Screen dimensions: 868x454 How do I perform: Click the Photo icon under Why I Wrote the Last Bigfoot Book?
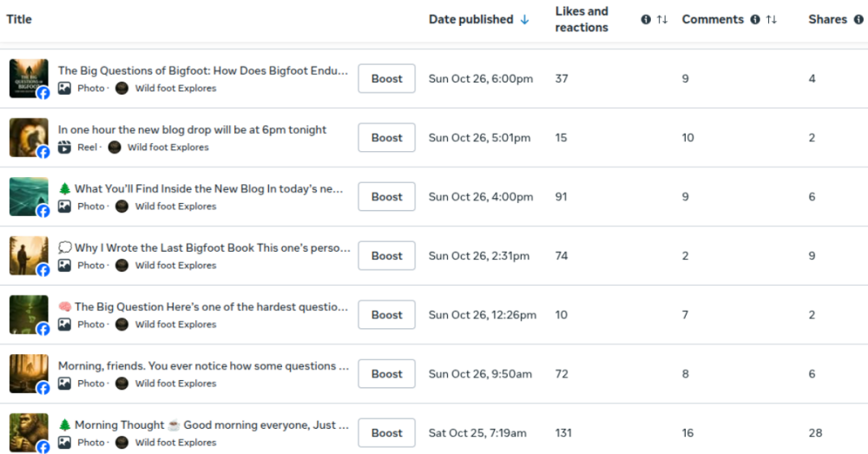coord(64,266)
